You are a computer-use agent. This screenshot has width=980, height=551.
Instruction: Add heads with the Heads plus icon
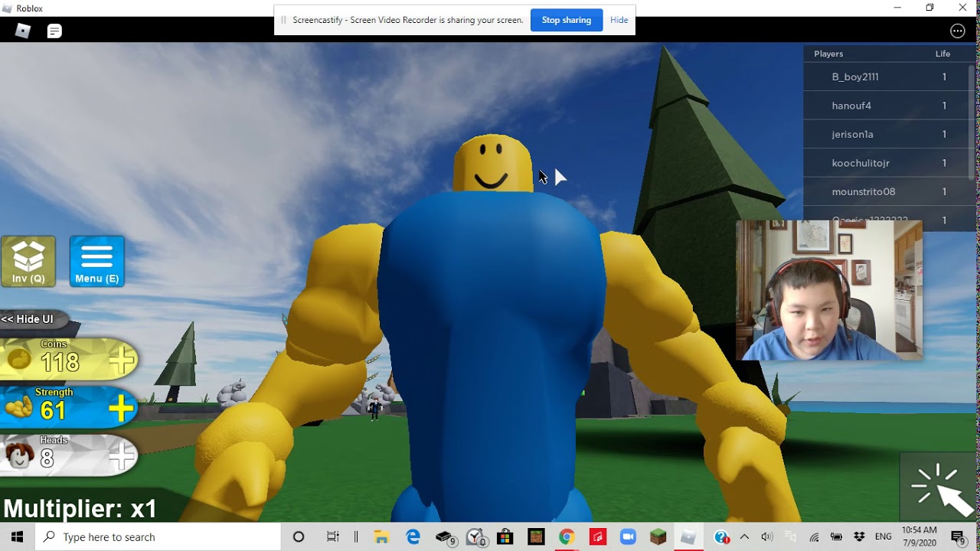[x=122, y=457]
